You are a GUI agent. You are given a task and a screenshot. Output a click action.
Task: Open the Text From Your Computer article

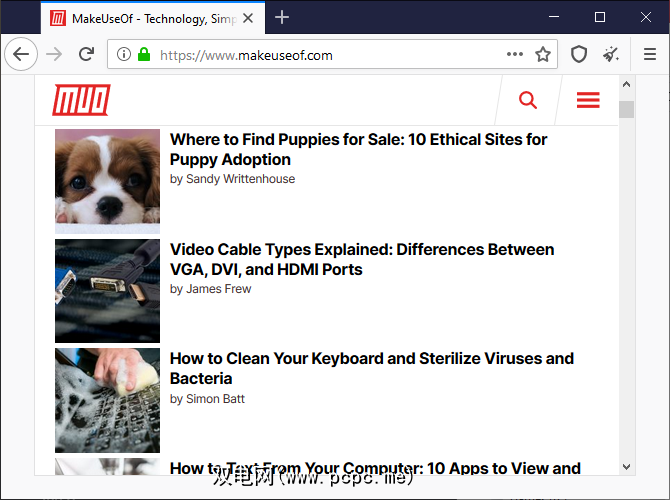pyautogui.click(x=375, y=468)
